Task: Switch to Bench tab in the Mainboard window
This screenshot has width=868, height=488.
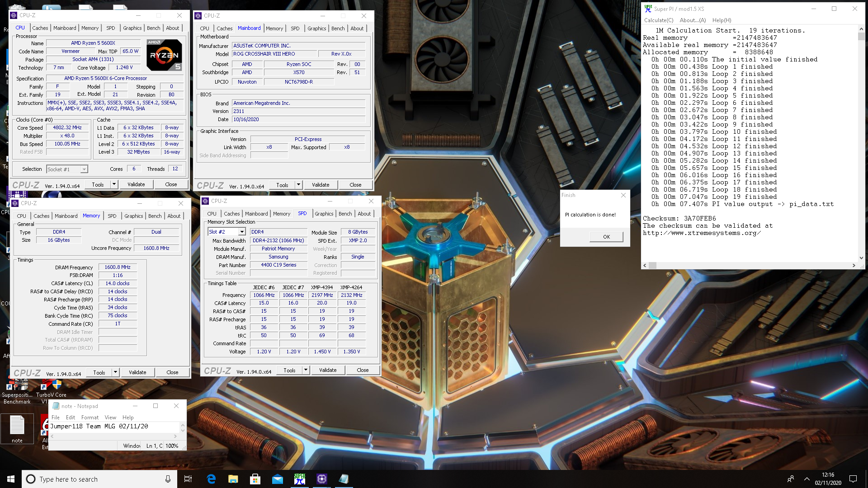Action: tap(338, 28)
